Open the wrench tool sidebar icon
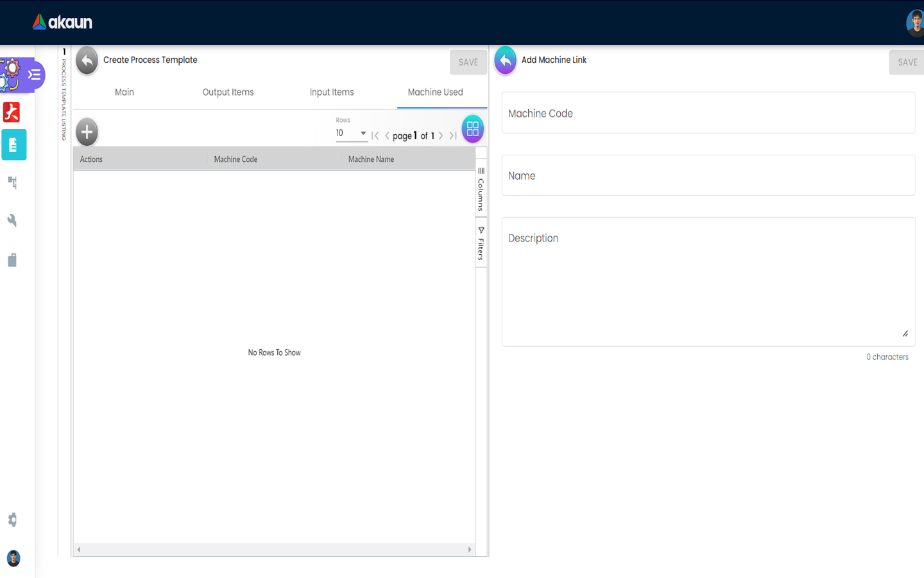Screen dimensions: 924x578 click(12, 221)
